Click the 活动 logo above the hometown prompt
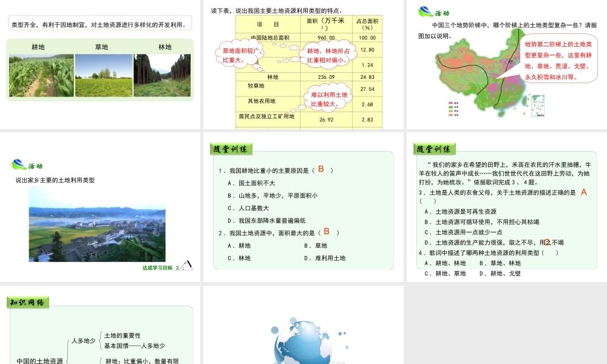 (x=27, y=165)
